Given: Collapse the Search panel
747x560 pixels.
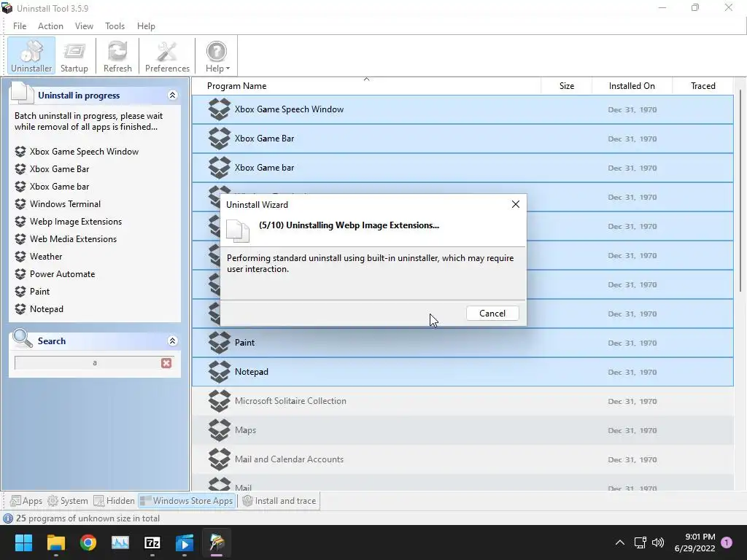Looking at the screenshot, I should (x=172, y=341).
